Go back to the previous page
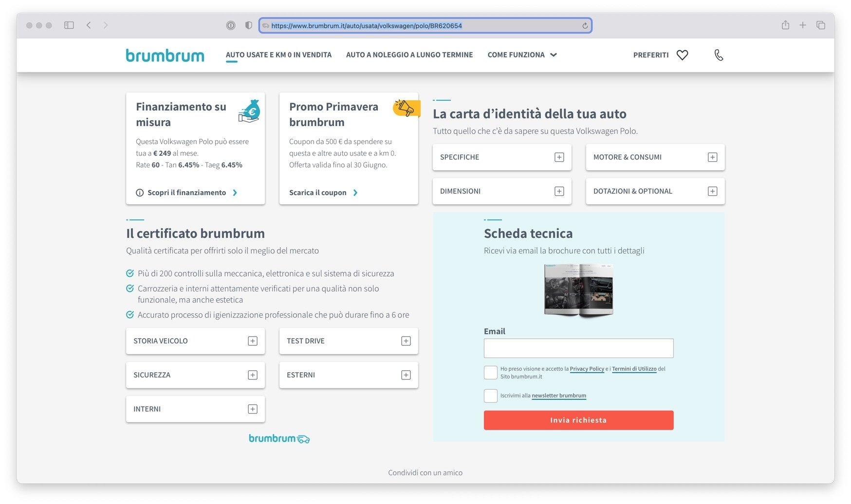The image size is (851, 504). pyautogui.click(x=89, y=25)
